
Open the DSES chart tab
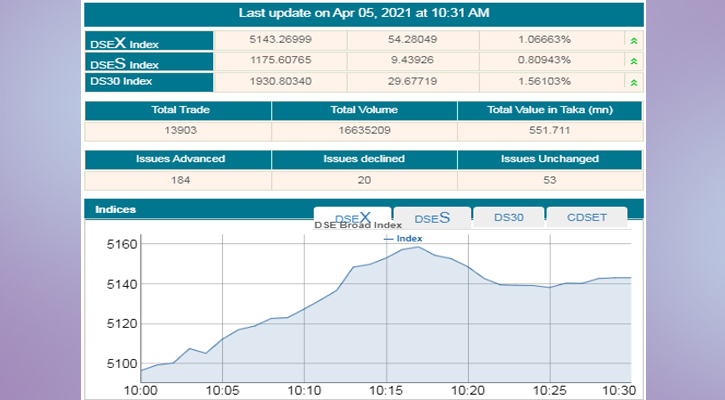coord(432,217)
